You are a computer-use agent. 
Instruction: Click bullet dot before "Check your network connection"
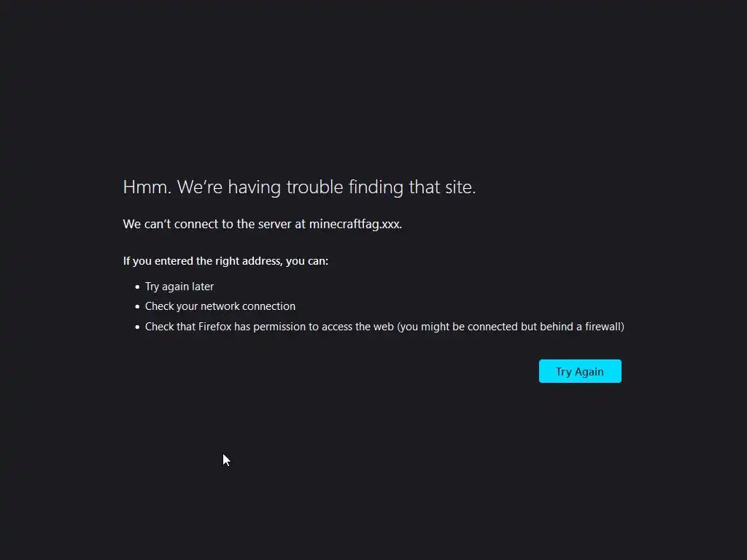tap(137, 307)
